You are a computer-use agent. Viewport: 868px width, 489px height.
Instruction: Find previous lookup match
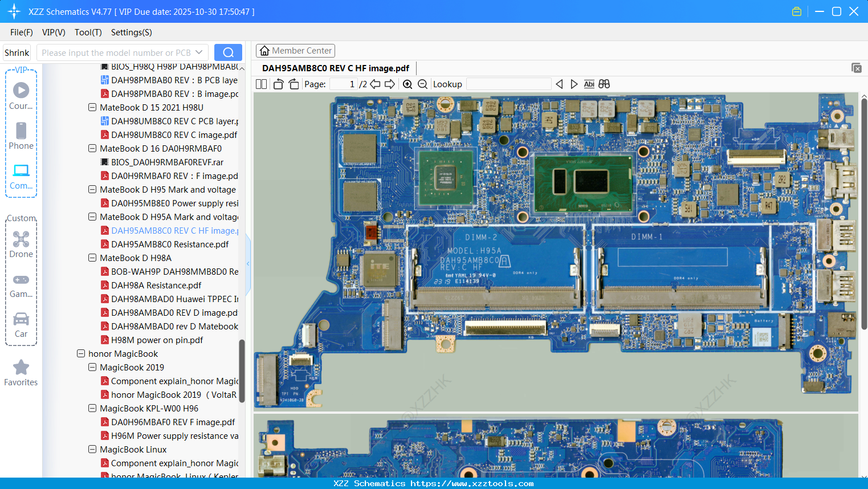tap(559, 84)
